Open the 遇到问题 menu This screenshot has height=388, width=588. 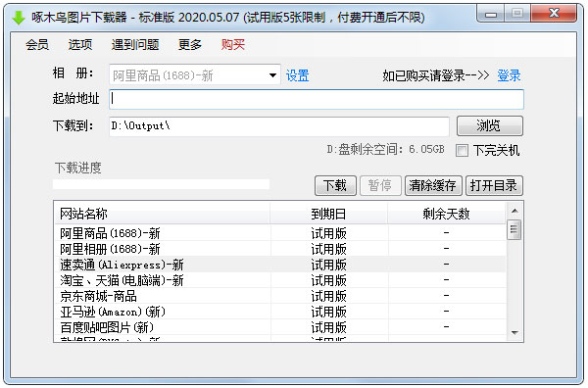pos(135,45)
